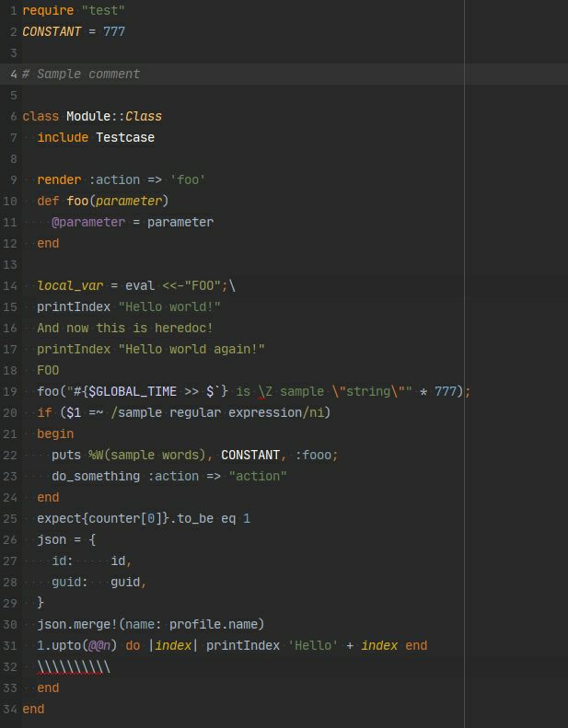The height and width of the screenshot is (728, 568).
Task: Click the "test" string on line 1
Action: pos(103,10)
